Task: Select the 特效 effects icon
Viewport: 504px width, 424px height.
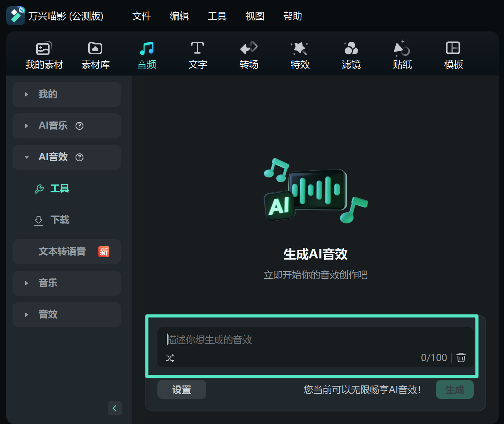Action: point(300,54)
